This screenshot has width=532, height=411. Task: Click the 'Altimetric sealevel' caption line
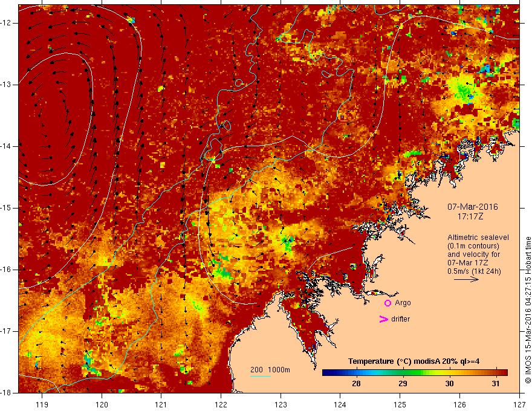click(x=478, y=238)
